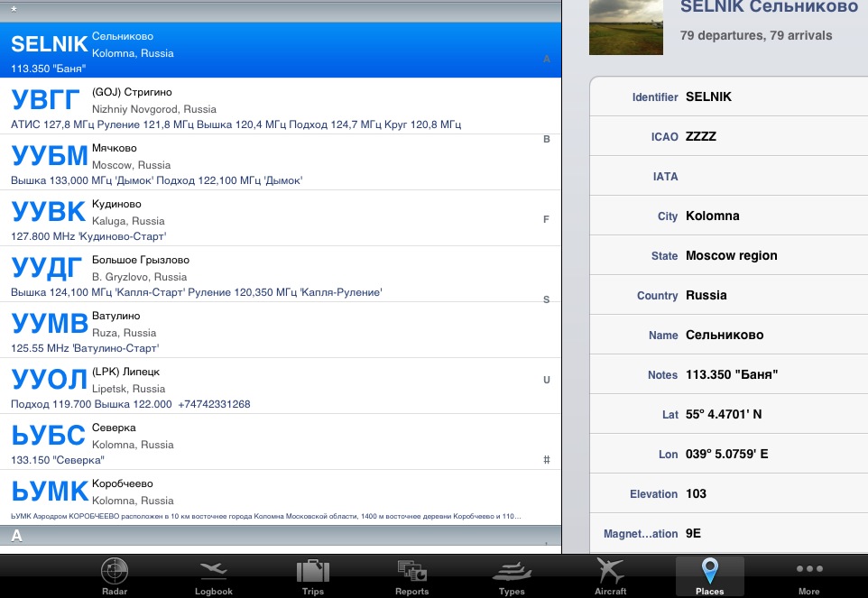Select the УВГГ Стригино airport row

coord(271,106)
